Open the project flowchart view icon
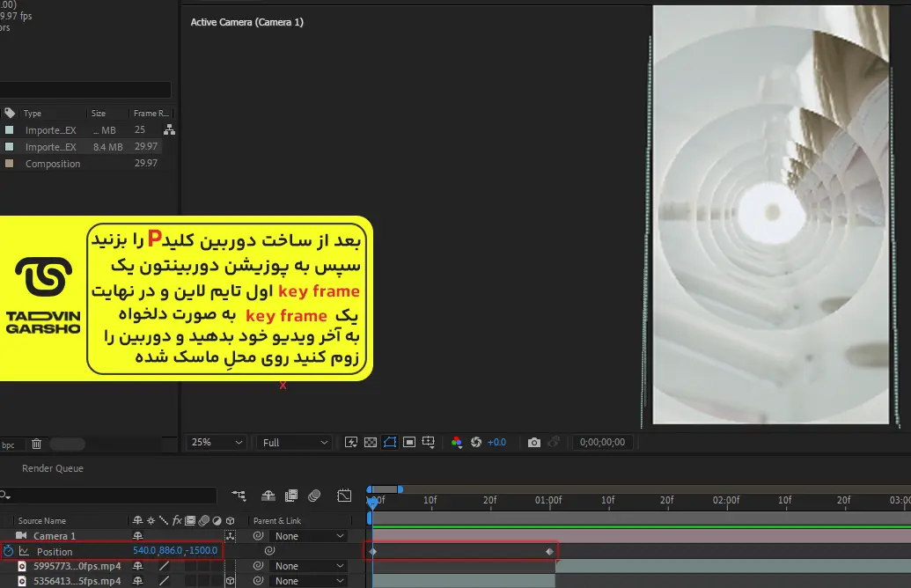The width and height of the screenshot is (911, 588). (170, 130)
